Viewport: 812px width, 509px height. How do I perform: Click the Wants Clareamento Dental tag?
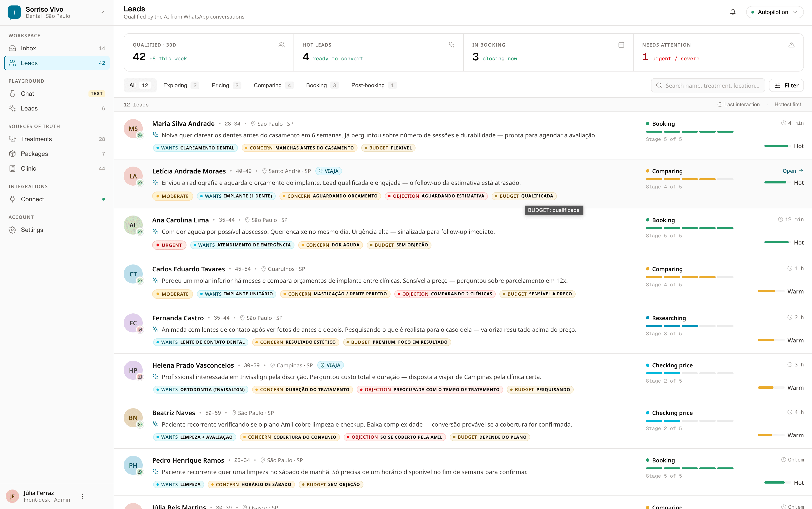click(196, 148)
